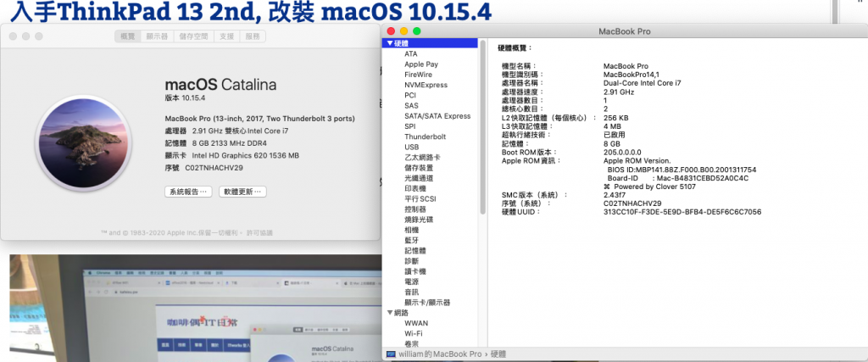The image size is (868, 362).
Task: Select 診斷 in the sidebar
Action: click(x=411, y=261)
